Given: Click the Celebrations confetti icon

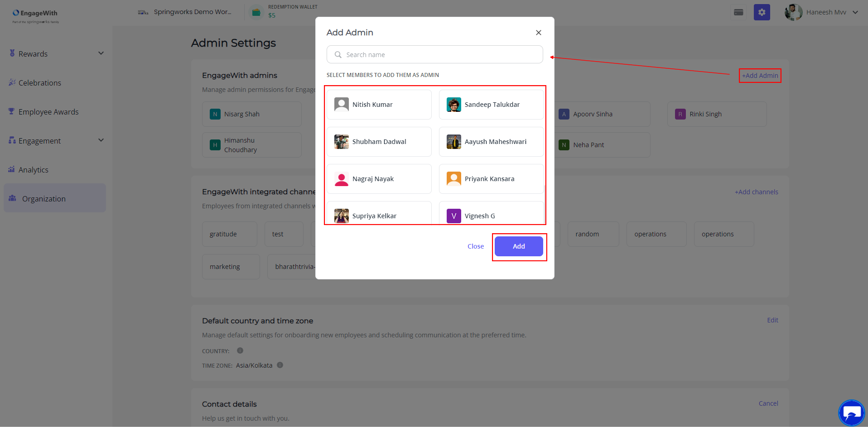Looking at the screenshot, I should [12, 82].
